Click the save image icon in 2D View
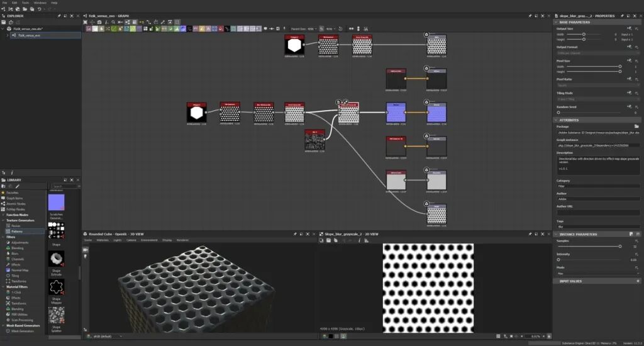The image size is (644, 346). point(328,240)
